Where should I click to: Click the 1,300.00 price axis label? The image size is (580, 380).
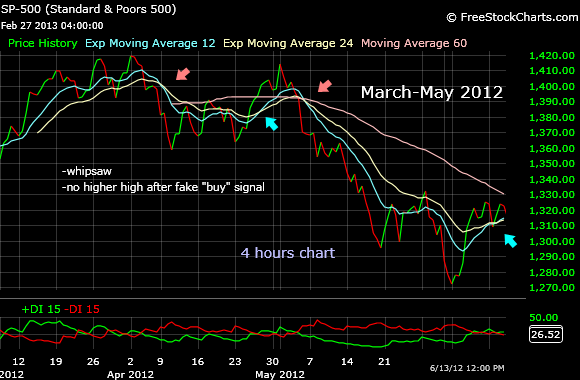pyautogui.click(x=552, y=241)
